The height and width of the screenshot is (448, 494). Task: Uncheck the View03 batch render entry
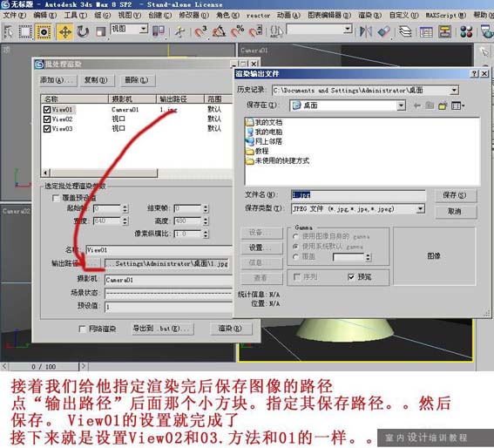pyautogui.click(x=47, y=129)
